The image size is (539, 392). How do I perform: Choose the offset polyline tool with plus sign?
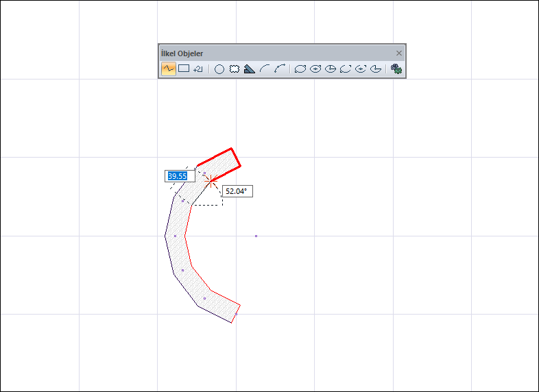(198, 69)
